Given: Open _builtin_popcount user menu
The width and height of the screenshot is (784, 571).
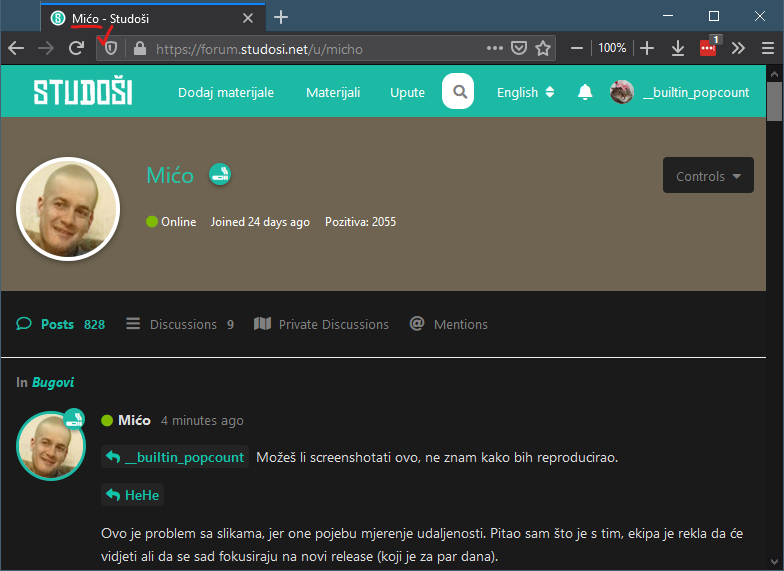Looking at the screenshot, I should (x=696, y=92).
